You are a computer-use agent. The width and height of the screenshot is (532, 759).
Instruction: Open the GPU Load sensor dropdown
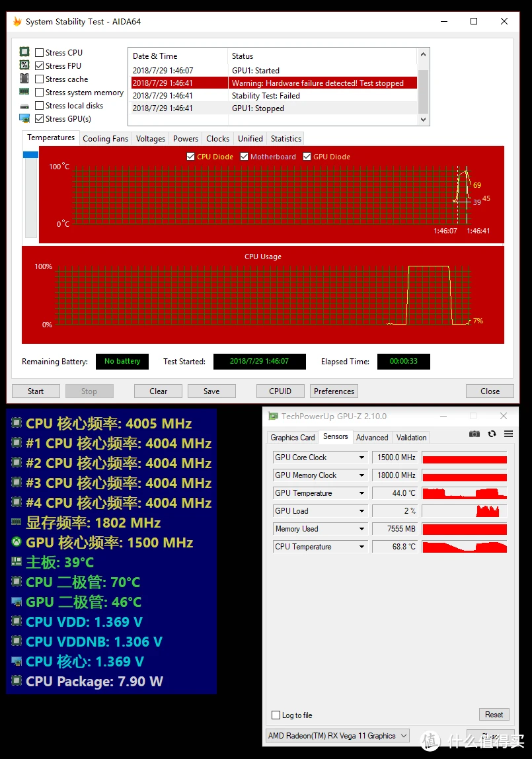click(361, 511)
